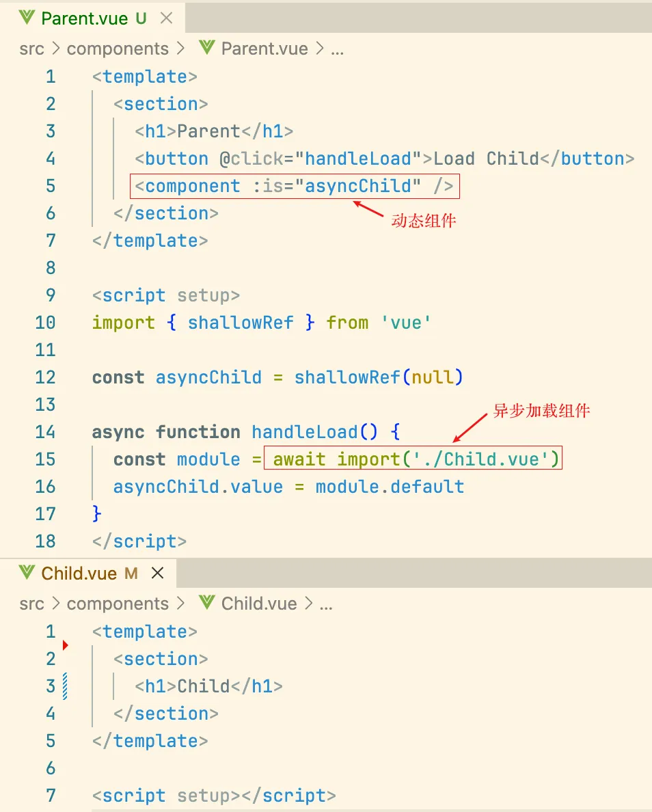Click '</template>' on Parent.vue line 7
This screenshot has height=812, width=652.
coord(150,241)
